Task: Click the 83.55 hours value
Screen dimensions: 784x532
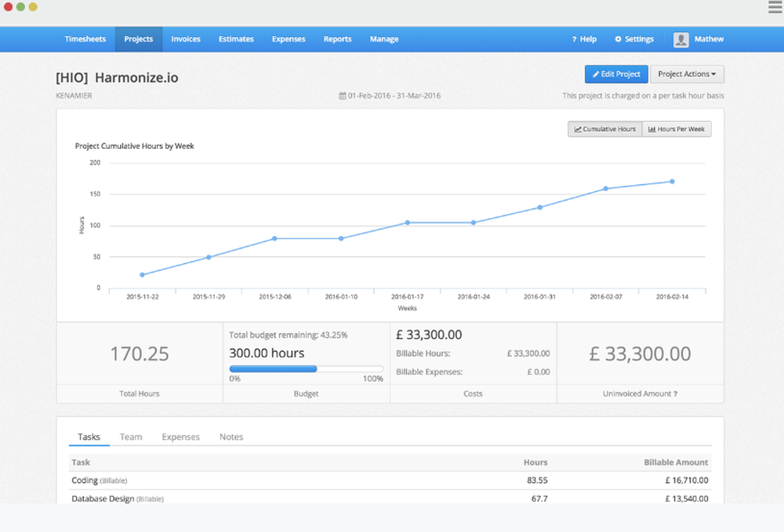Action: point(538,480)
